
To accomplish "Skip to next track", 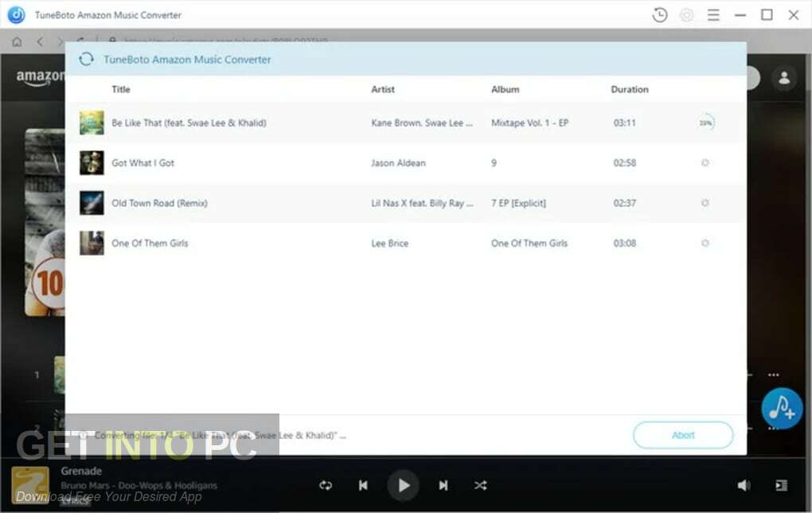I will [443, 486].
